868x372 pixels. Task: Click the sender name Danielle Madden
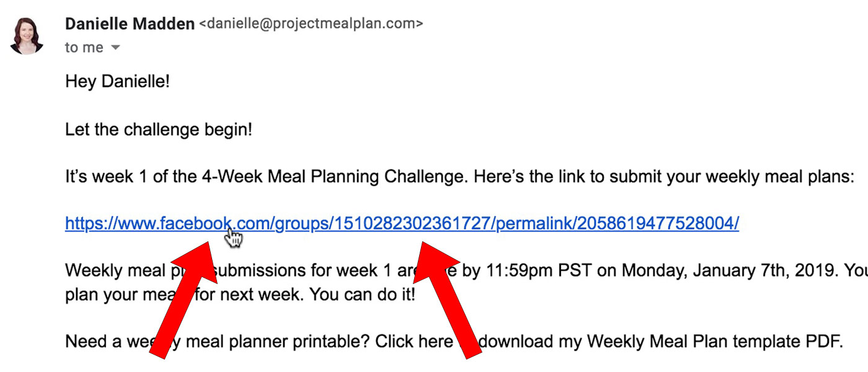pyautogui.click(x=130, y=24)
